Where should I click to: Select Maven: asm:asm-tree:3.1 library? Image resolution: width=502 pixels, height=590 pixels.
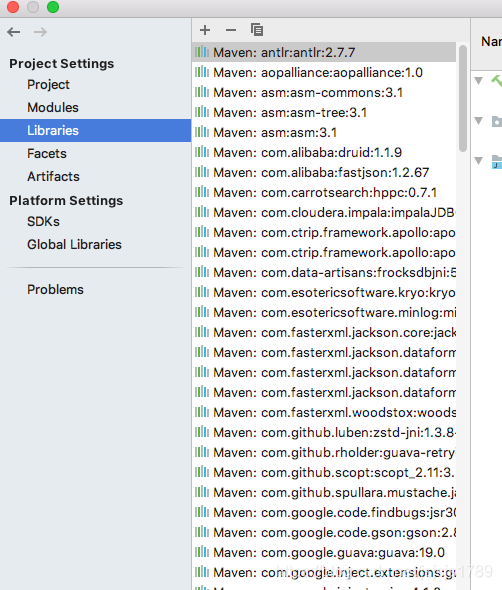tap(324, 112)
